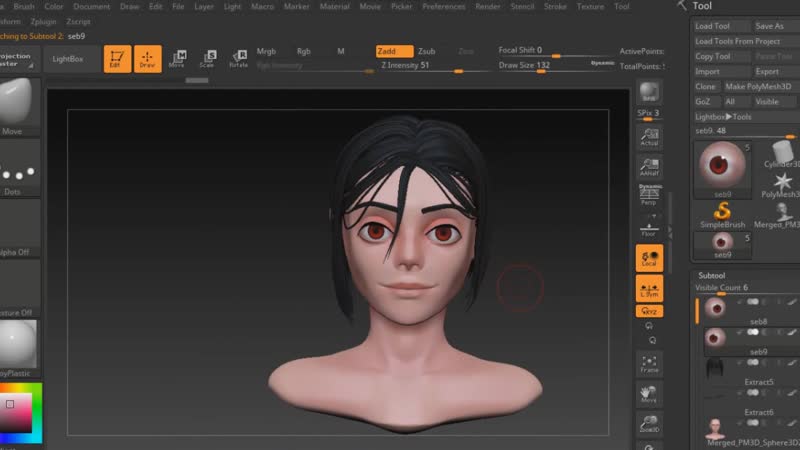
Task: Activate the Edit mode button
Action: (x=117, y=59)
